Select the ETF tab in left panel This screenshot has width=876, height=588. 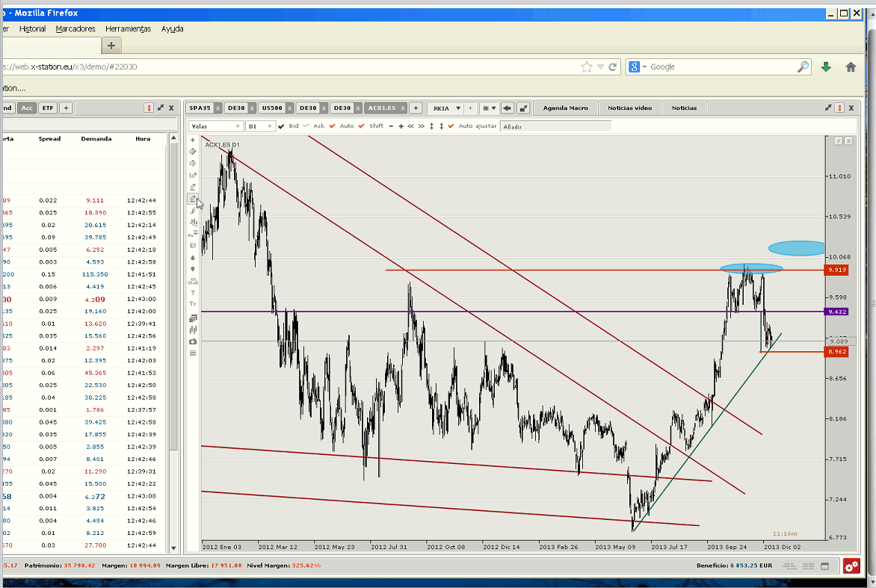[x=48, y=108]
